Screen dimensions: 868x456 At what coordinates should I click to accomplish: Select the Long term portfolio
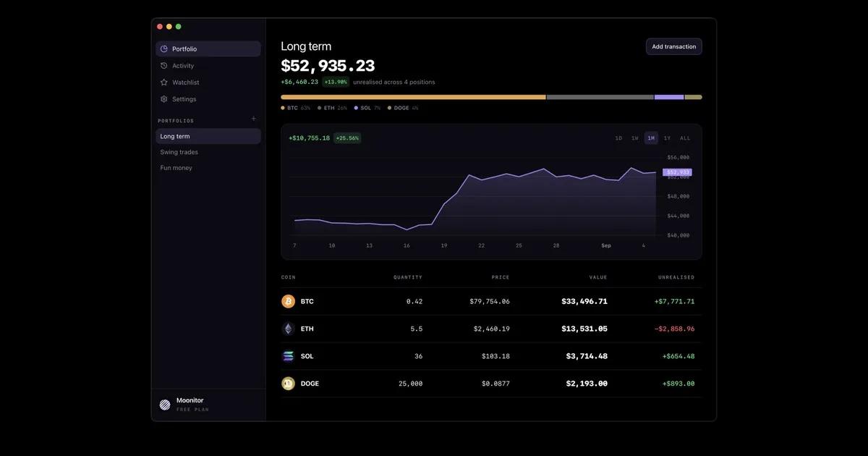(208, 136)
